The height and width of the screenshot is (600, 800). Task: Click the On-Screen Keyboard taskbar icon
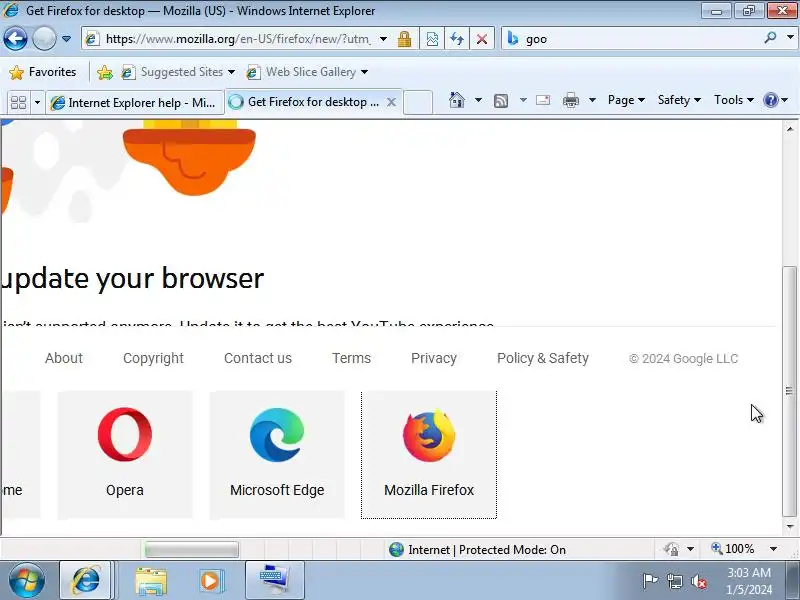[274, 580]
